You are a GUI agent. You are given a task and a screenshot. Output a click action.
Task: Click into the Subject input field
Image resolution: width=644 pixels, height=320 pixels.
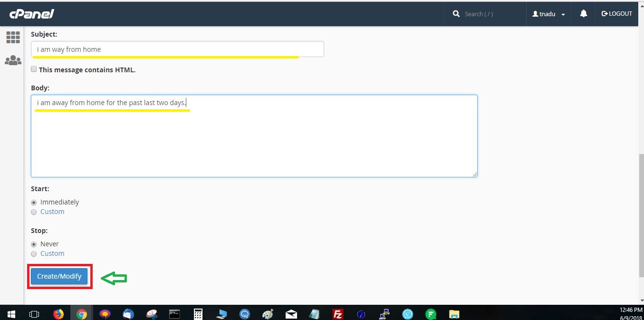tap(177, 49)
